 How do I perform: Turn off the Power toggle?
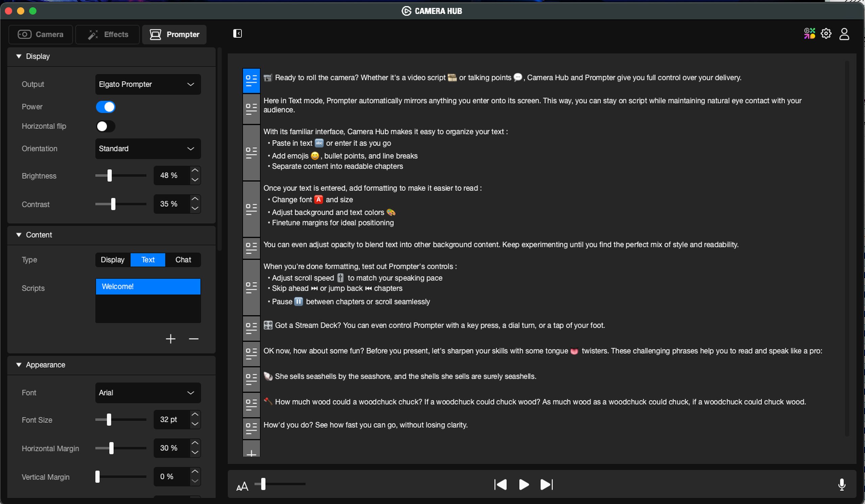[106, 107]
